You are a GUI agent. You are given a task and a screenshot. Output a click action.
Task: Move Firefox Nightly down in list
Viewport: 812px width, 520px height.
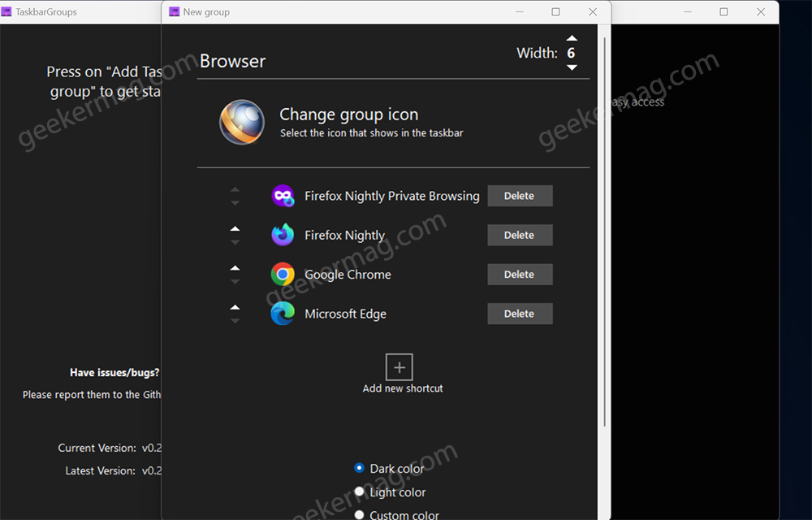coord(235,242)
